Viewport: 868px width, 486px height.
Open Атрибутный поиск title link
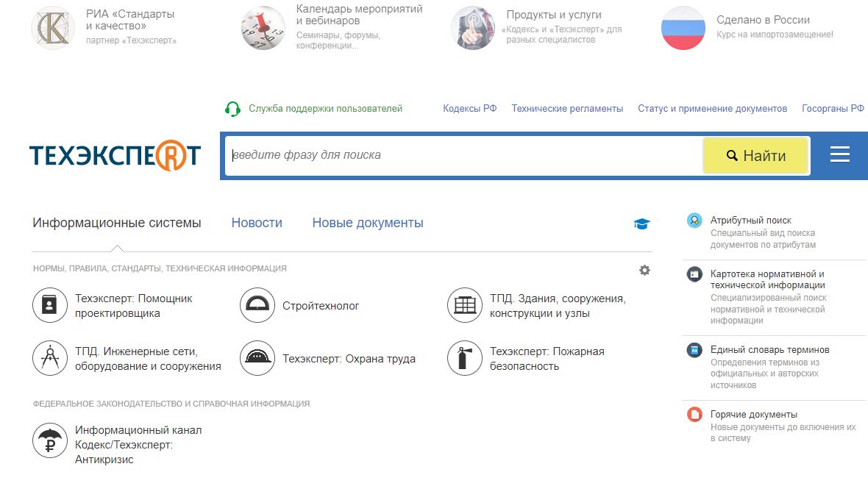click(x=750, y=221)
